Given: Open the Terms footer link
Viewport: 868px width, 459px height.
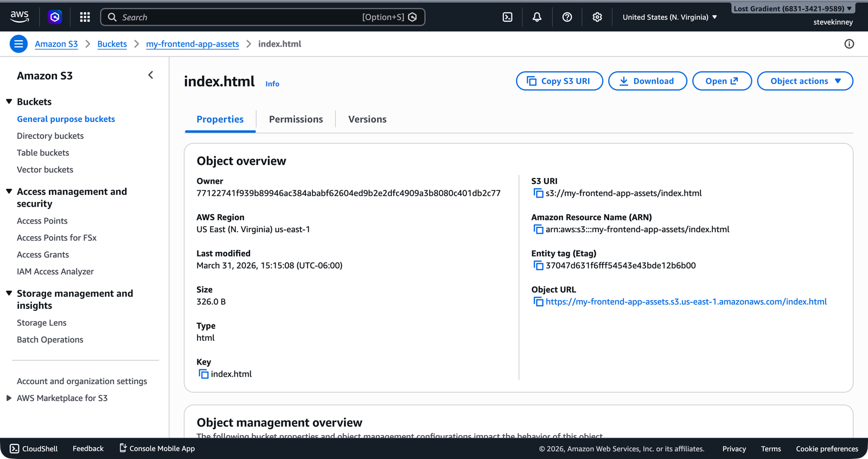Looking at the screenshot, I should (x=771, y=449).
